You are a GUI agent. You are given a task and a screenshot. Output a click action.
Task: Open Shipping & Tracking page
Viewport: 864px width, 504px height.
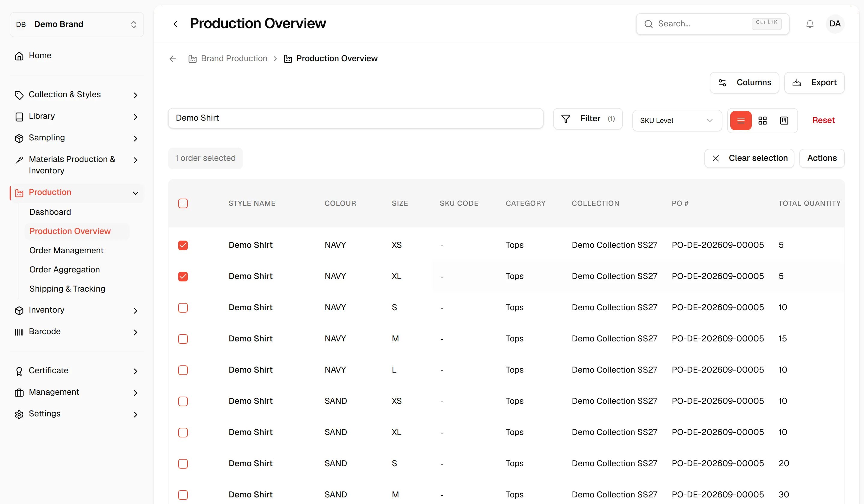pos(67,289)
